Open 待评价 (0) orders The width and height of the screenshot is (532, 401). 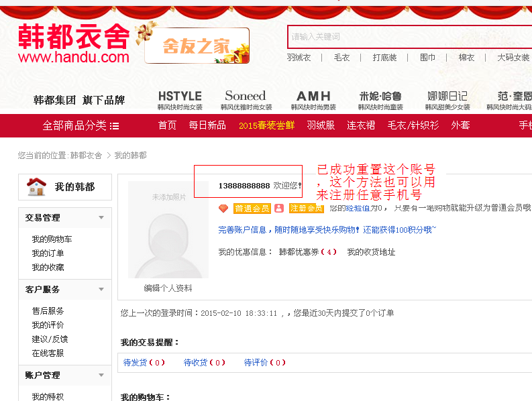264,363
